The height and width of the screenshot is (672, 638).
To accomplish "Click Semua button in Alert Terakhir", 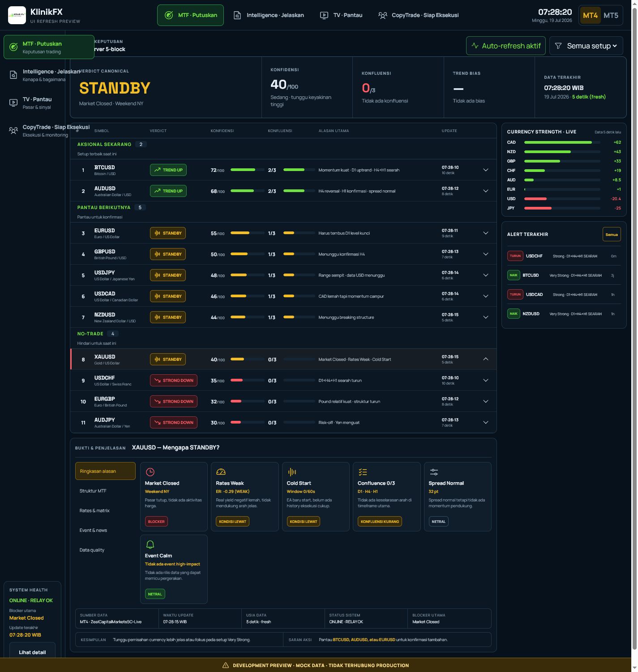I will [x=612, y=234].
